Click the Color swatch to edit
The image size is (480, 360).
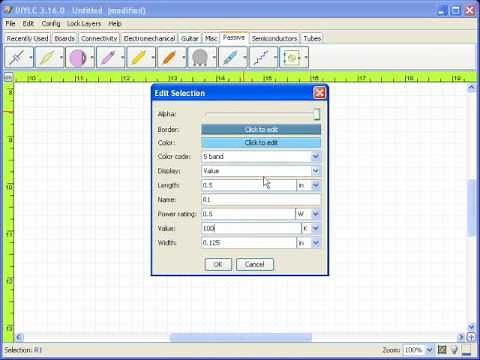[x=261, y=143]
